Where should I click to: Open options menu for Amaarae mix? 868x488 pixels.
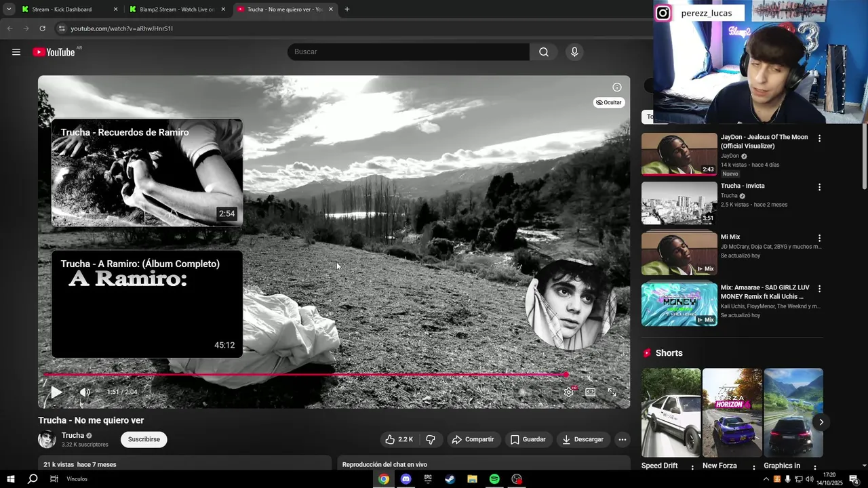(819, 289)
